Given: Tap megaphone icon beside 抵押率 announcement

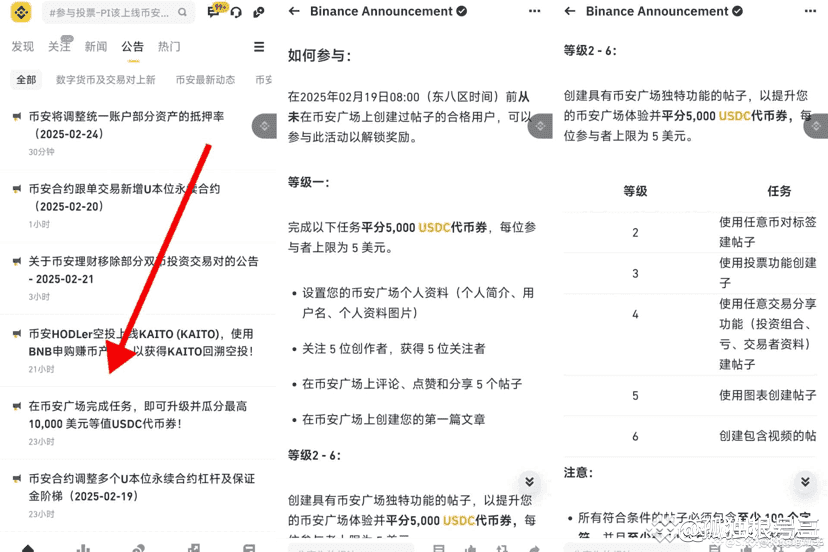Looking at the screenshot, I should pyautogui.click(x=17, y=116).
